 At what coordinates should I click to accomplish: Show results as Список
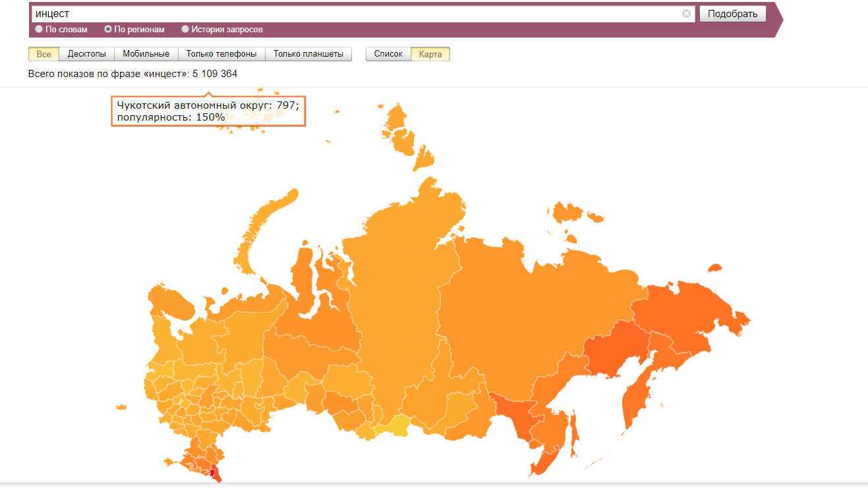388,54
